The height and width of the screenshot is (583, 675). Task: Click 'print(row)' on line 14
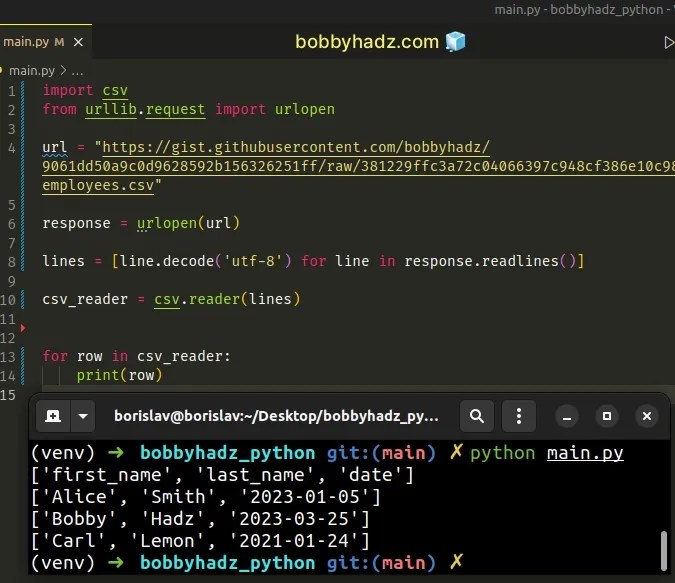click(119, 375)
